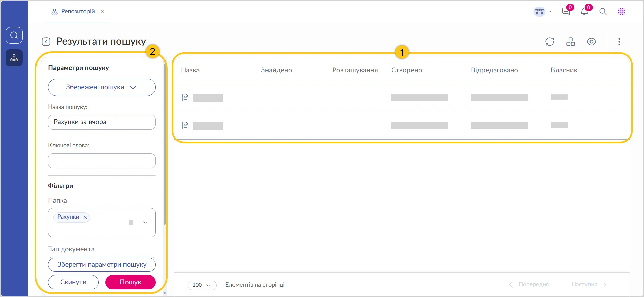Image resolution: width=644 pixels, height=297 pixels.
Task: Close the Репозиторій tab
Action: point(102,12)
